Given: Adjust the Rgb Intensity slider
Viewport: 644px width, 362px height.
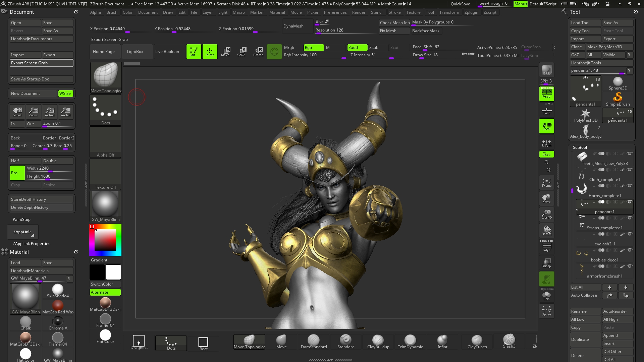Looking at the screenshot, I should coord(315,55).
